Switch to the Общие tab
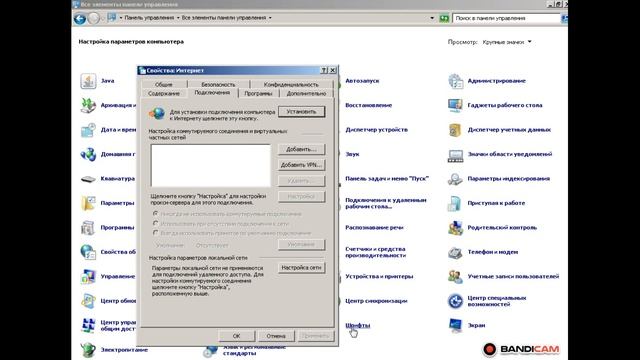This screenshot has height=360, width=640. tap(164, 84)
